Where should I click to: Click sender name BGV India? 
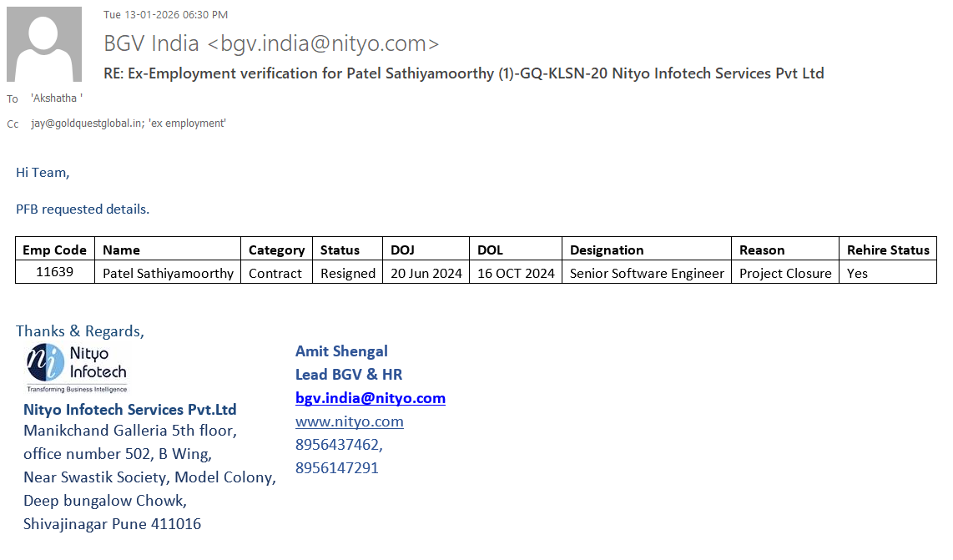pos(151,43)
